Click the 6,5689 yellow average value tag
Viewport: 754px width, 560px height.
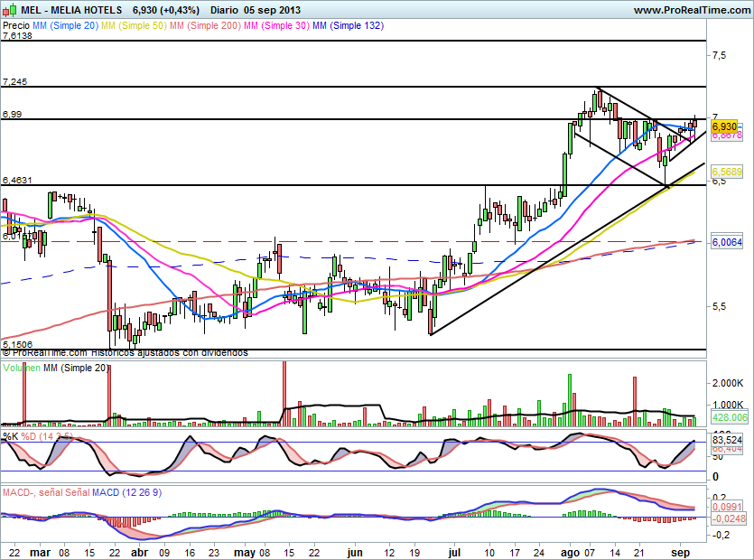point(727,172)
